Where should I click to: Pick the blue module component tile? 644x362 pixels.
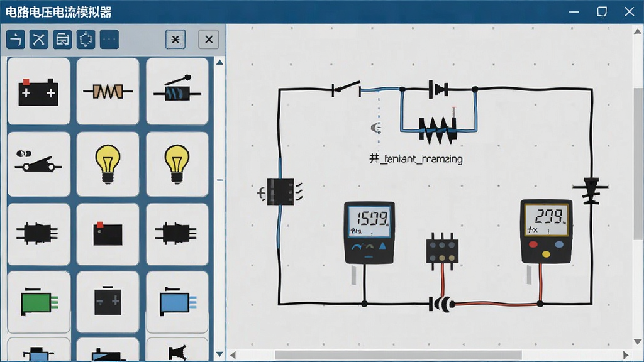pos(177,302)
